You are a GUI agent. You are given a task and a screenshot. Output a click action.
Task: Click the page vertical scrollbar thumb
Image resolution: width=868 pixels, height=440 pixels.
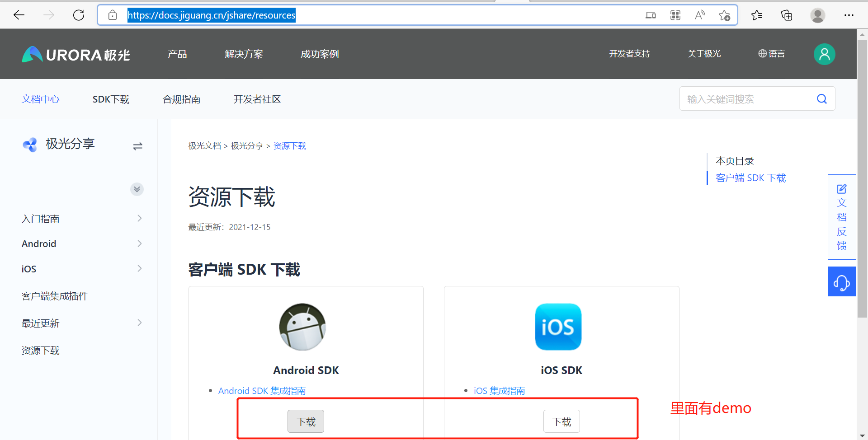[862, 178]
